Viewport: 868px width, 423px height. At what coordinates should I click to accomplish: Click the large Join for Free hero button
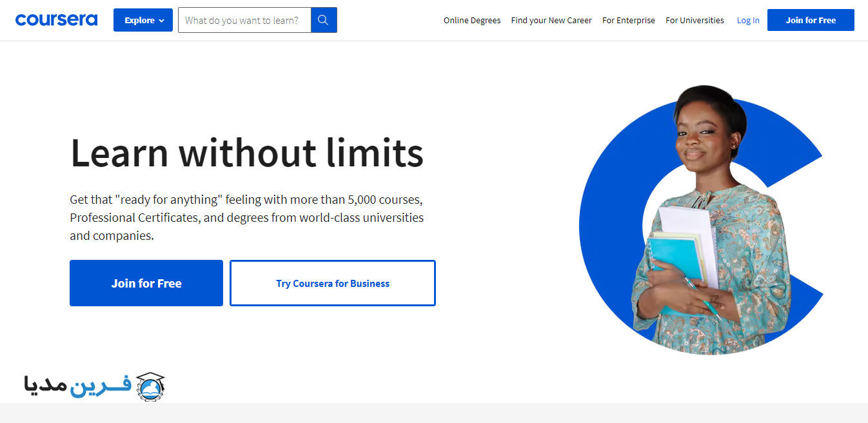146,283
